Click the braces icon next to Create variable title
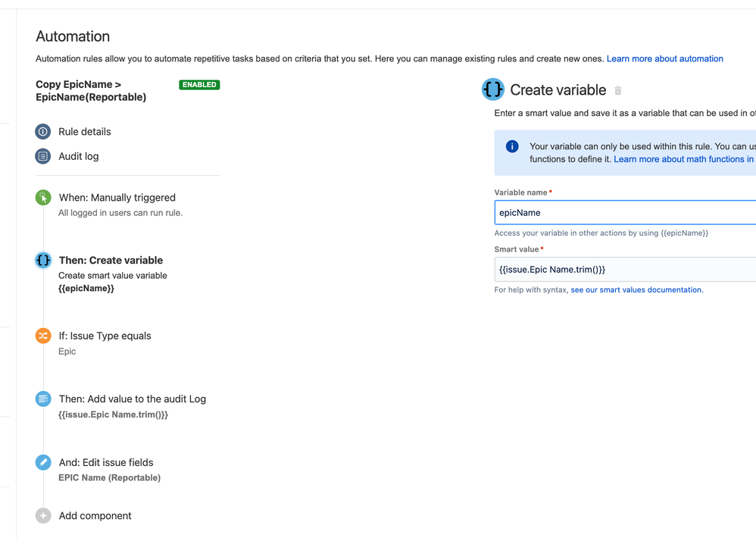756x538 pixels. (493, 89)
